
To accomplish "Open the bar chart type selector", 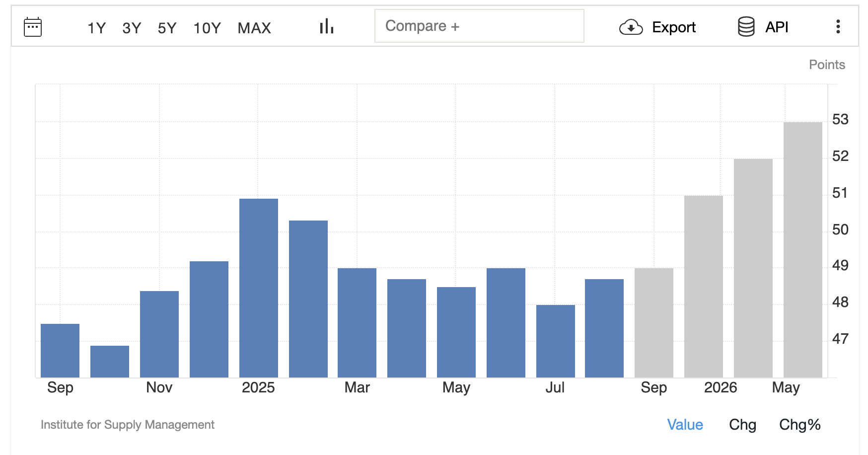I will pyautogui.click(x=326, y=27).
